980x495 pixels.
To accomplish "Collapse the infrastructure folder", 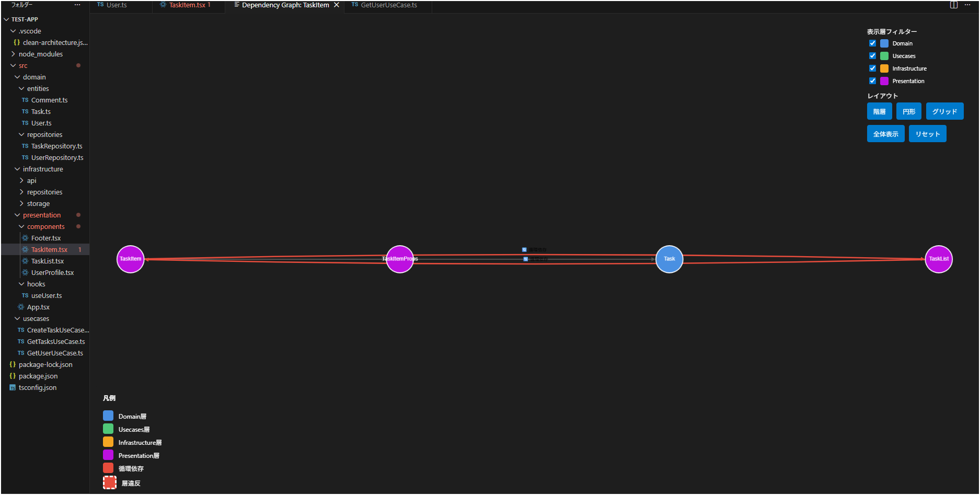I will pyautogui.click(x=17, y=169).
